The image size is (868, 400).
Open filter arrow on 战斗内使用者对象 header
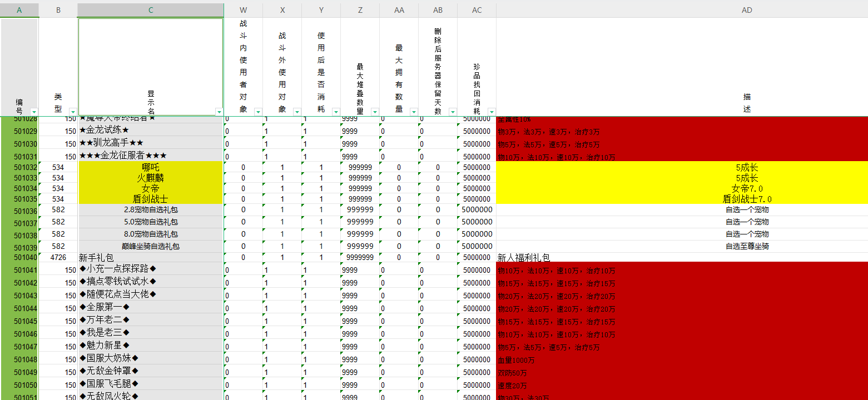[257, 112]
